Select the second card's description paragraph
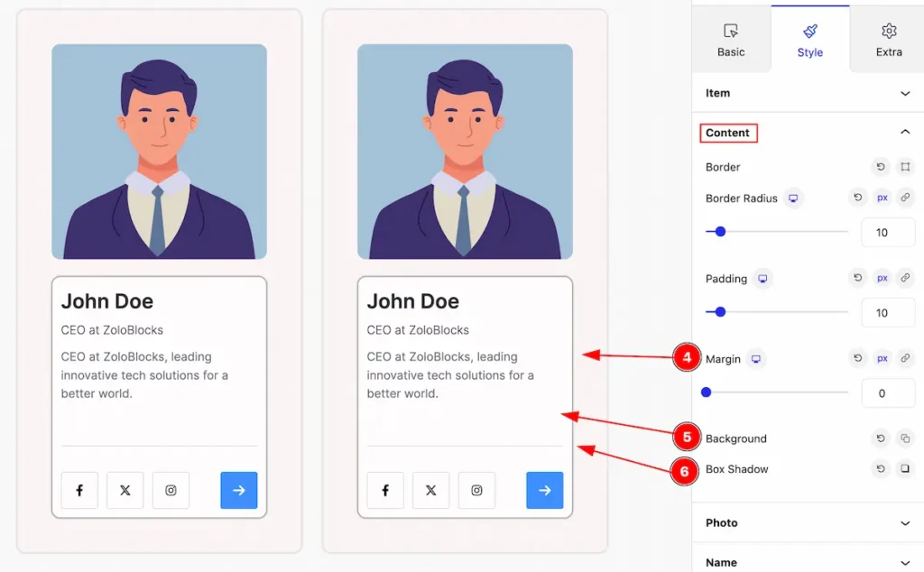 [x=450, y=375]
